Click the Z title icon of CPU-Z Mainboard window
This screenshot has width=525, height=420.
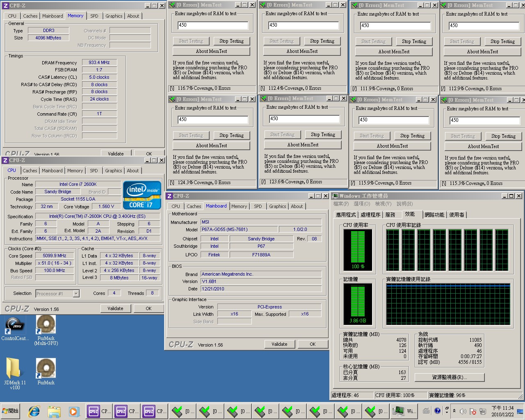point(169,196)
